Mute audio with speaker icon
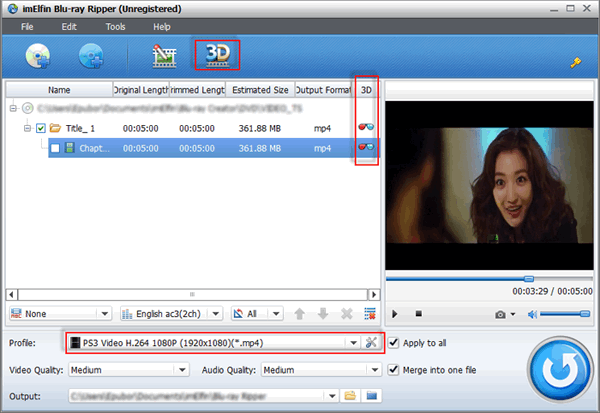This screenshot has width=600, height=413. pyautogui.click(x=532, y=315)
